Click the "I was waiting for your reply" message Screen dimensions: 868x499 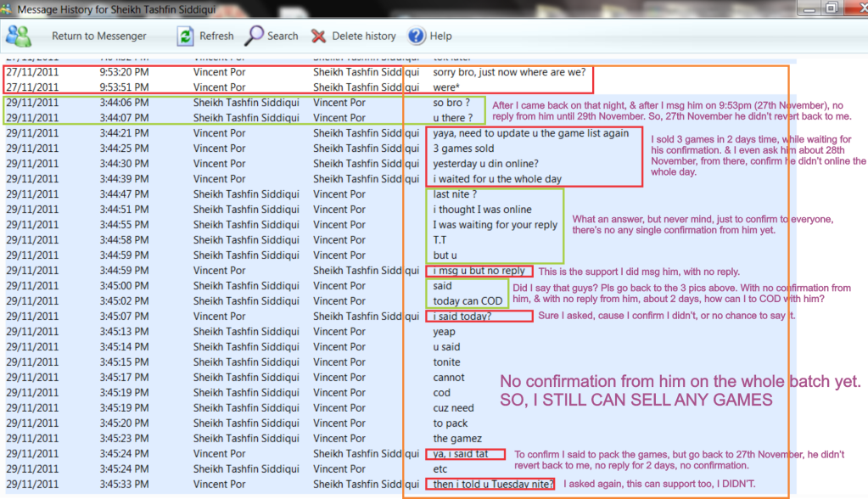[x=496, y=225]
